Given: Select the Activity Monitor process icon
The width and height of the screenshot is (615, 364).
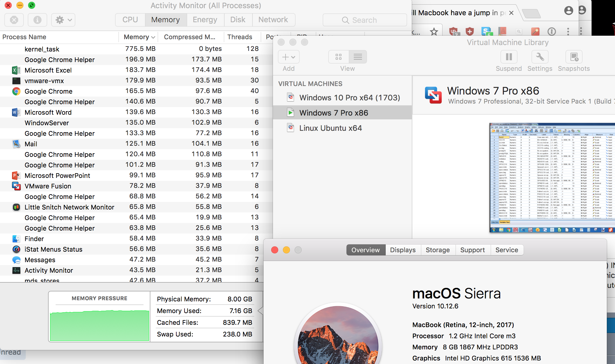Looking at the screenshot, I should click(x=16, y=270).
